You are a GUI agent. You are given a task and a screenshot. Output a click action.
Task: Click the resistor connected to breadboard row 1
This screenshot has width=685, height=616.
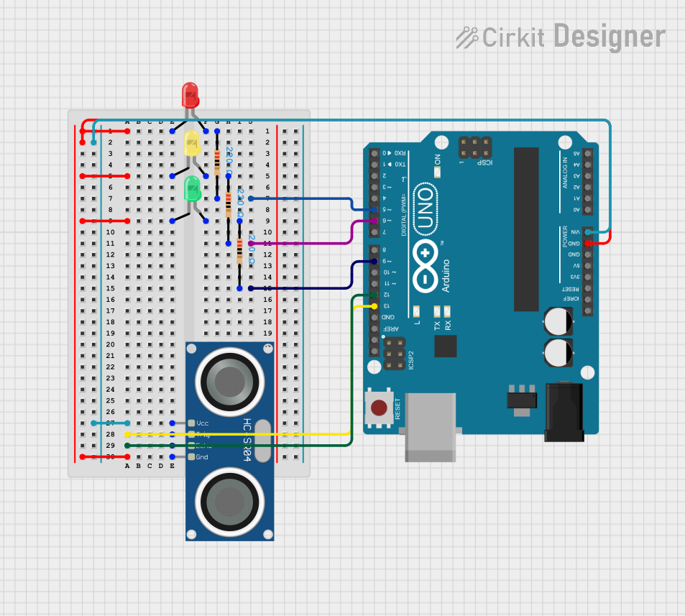pyautogui.click(x=217, y=165)
